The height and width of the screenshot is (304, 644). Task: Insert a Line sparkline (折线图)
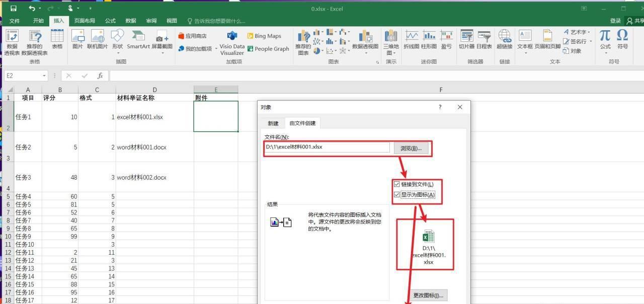(412, 40)
